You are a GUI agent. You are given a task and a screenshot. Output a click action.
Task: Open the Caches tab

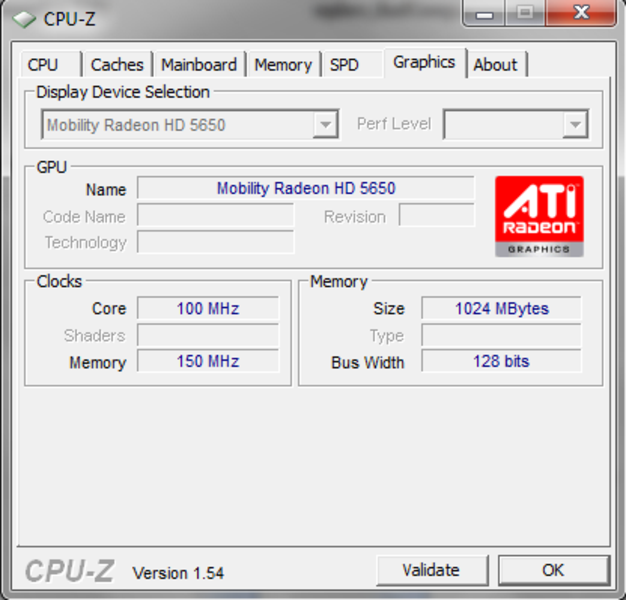click(x=117, y=64)
